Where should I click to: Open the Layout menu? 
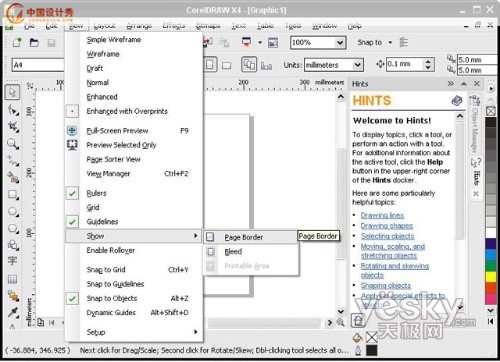pyautogui.click(x=105, y=25)
